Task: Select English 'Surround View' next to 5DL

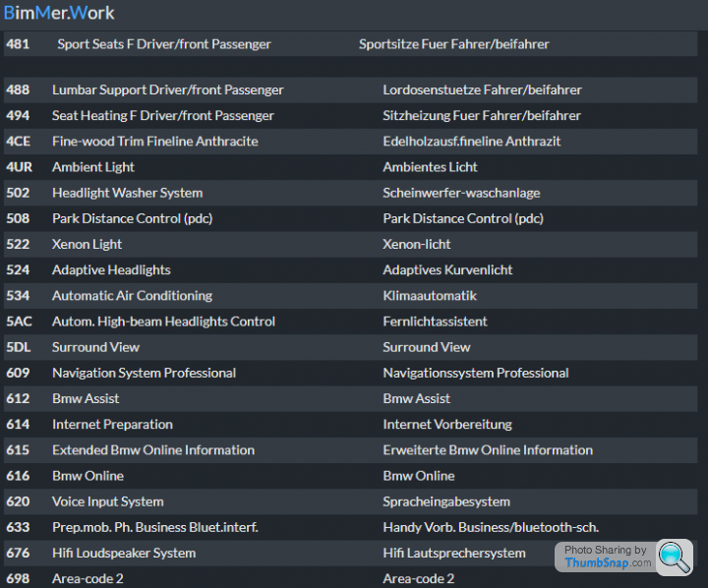Action: point(95,347)
